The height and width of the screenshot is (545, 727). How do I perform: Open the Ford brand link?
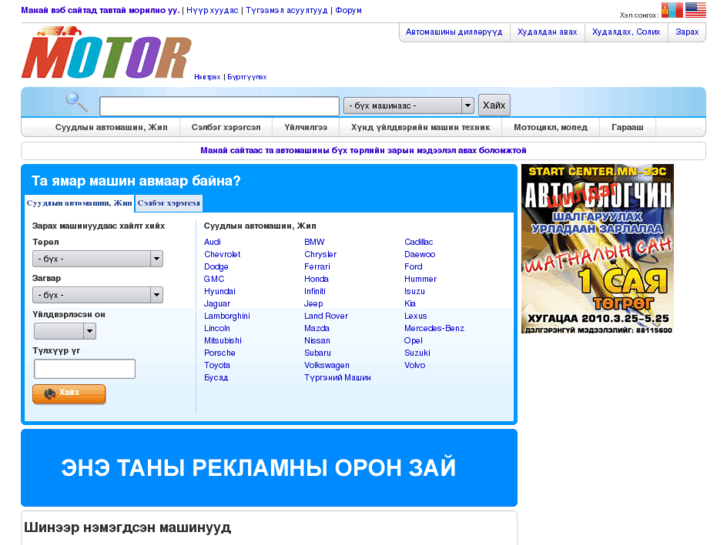[x=413, y=267]
